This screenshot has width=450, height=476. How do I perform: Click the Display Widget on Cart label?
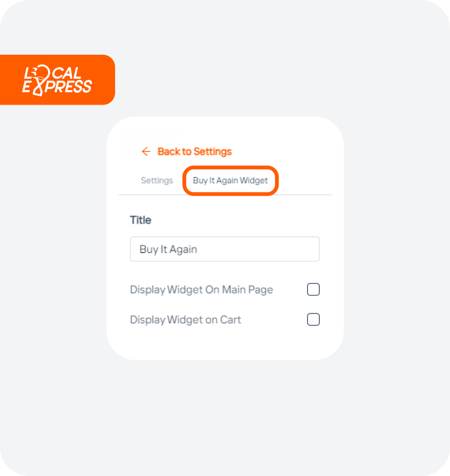click(185, 320)
